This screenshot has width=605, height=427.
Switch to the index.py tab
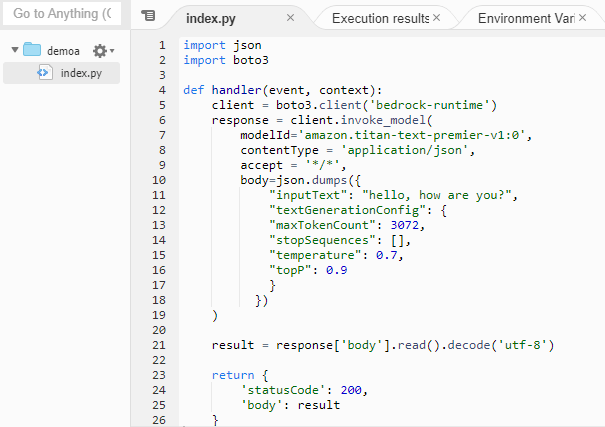point(211,18)
